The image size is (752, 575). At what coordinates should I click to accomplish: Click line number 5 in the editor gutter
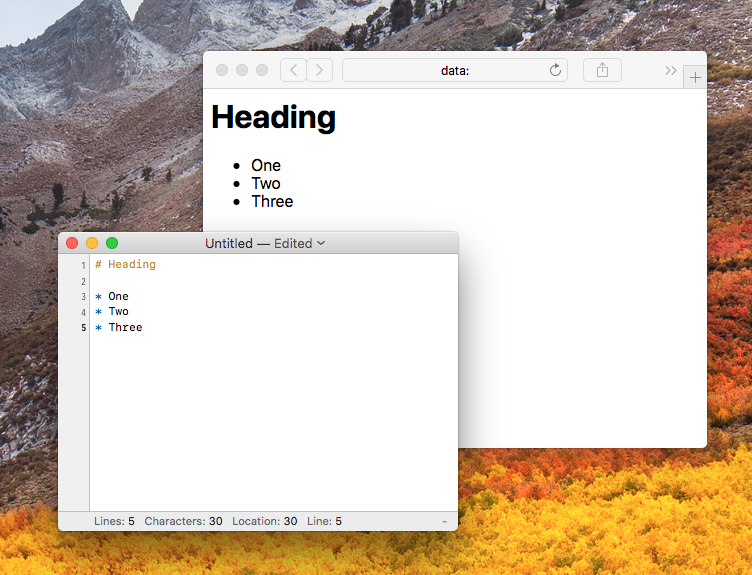83,328
